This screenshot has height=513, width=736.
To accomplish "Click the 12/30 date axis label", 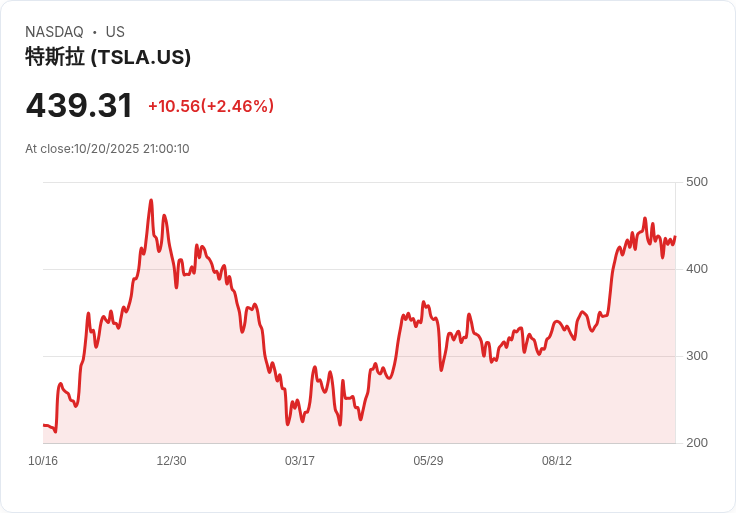I will 171,461.
